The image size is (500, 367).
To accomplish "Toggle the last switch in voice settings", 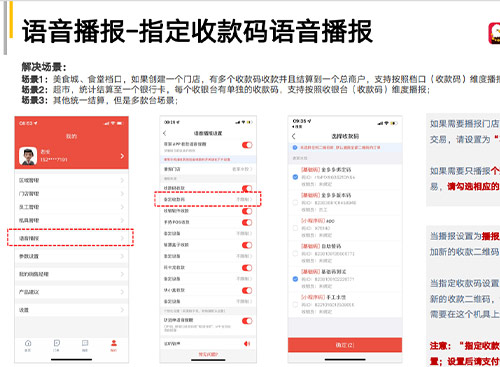I will [x=247, y=321].
